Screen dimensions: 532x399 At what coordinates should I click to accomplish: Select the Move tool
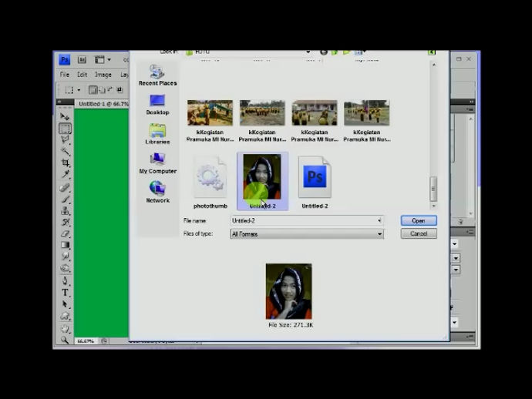65,116
